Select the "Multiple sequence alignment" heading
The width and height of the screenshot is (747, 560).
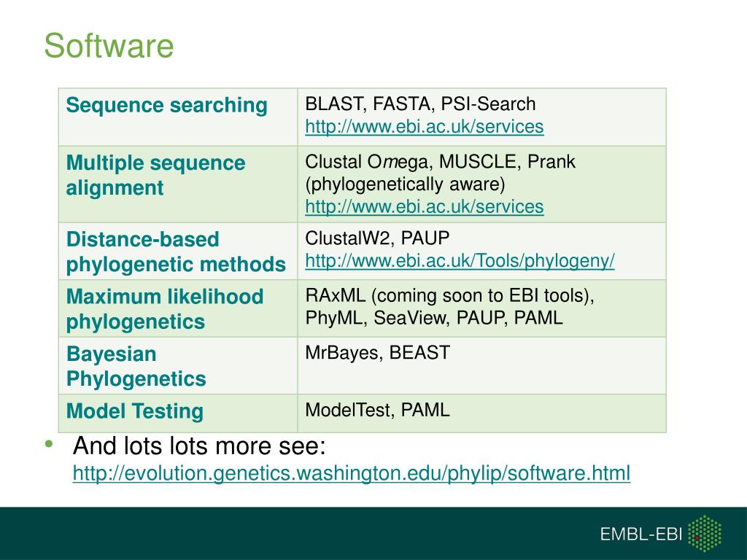click(x=155, y=175)
